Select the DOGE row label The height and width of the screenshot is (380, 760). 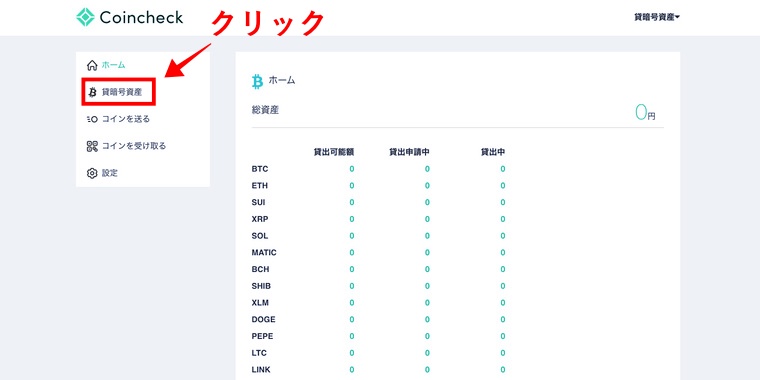263,319
